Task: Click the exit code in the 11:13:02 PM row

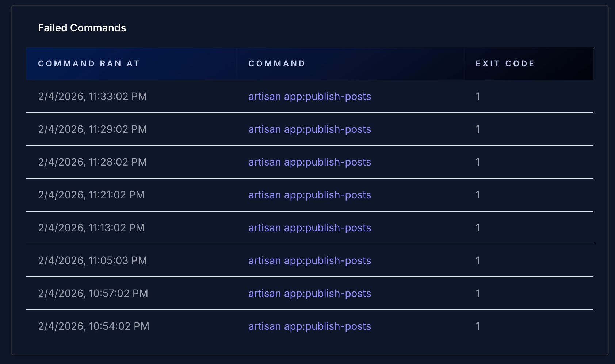Action: [x=478, y=228]
